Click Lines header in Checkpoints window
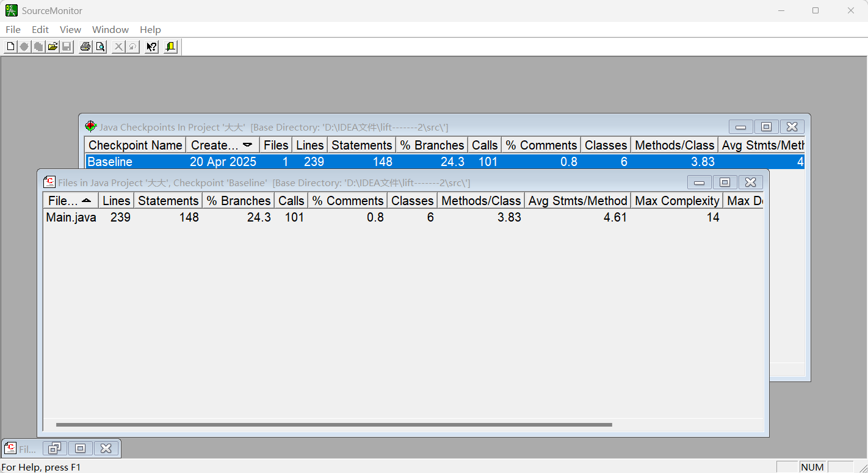The height and width of the screenshot is (473, 868). tap(310, 145)
